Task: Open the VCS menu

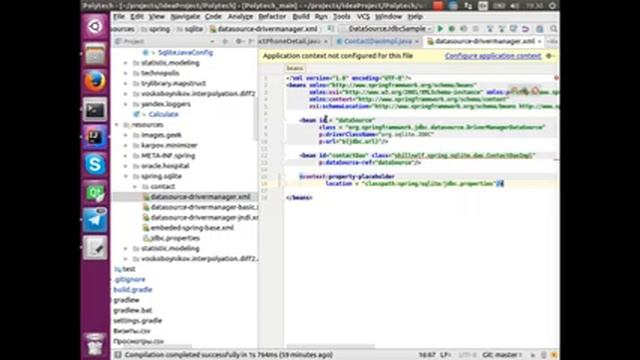Action: pyautogui.click(x=363, y=17)
